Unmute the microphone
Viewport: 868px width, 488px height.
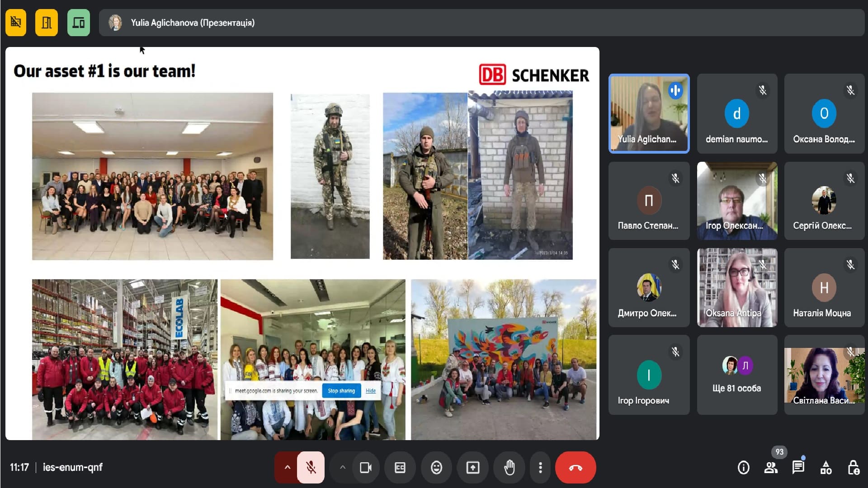click(311, 468)
